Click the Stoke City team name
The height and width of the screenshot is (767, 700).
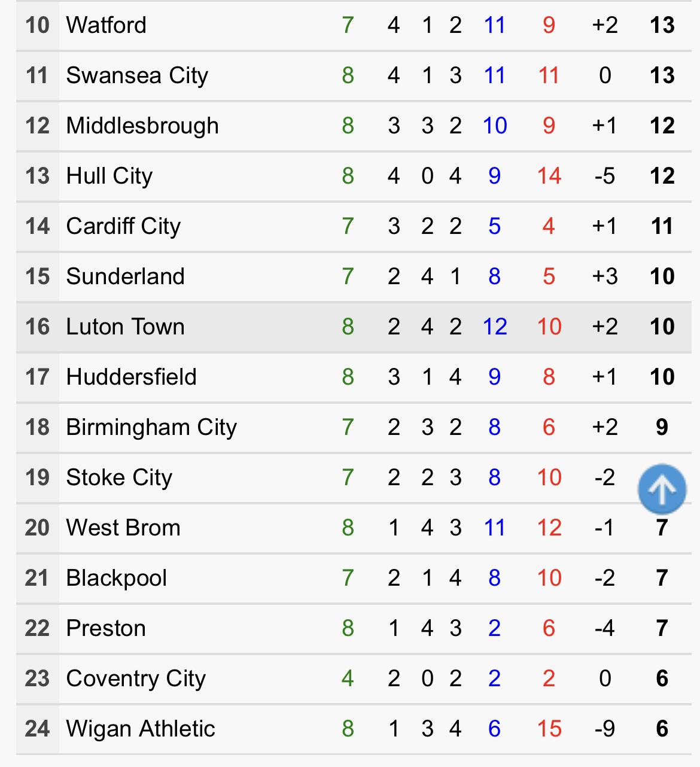coord(119,477)
